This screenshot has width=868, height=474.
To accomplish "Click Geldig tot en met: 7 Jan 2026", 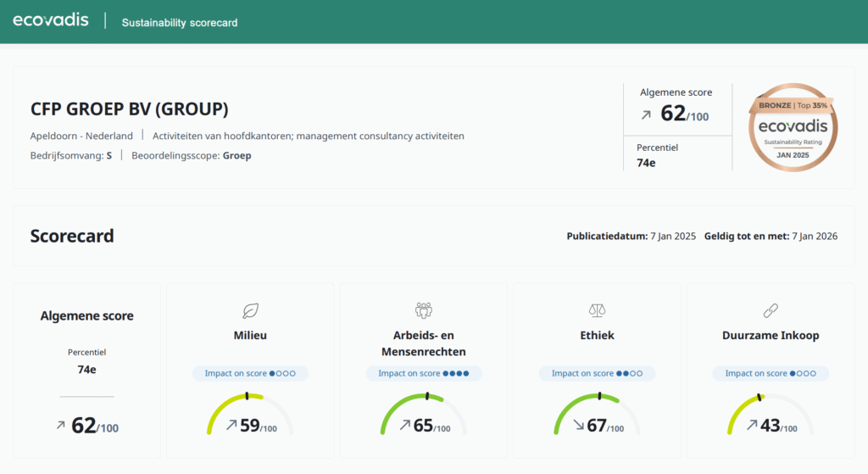I will tap(771, 237).
